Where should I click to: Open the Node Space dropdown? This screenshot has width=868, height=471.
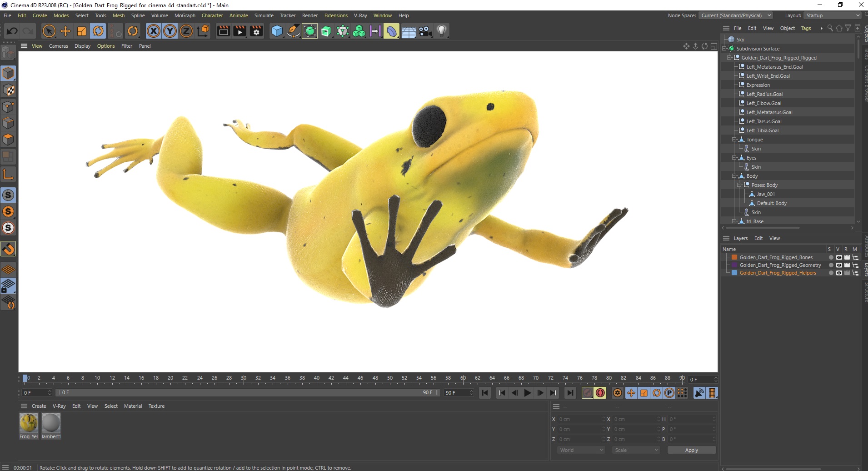pyautogui.click(x=735, y=15)
